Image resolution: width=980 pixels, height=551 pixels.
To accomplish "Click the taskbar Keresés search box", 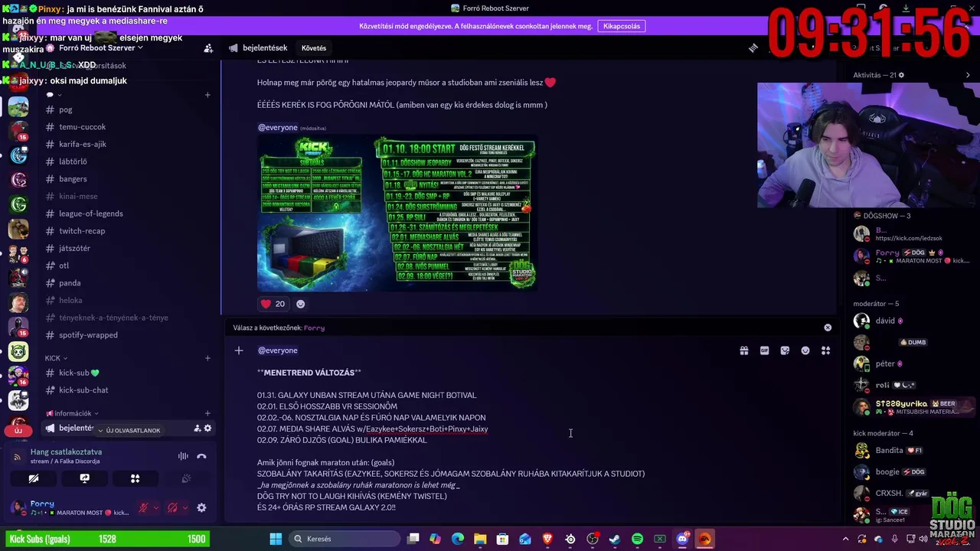I will [x=345, y=539].
